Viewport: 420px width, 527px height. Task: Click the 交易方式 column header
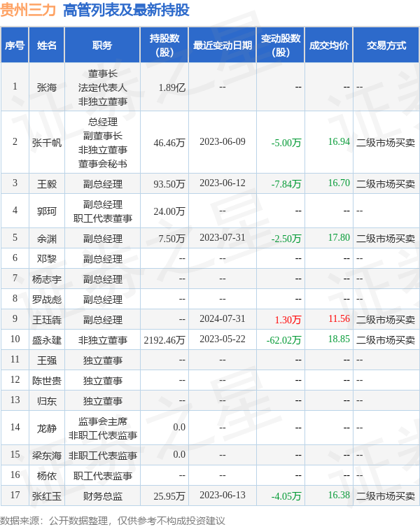coord(386,45)
